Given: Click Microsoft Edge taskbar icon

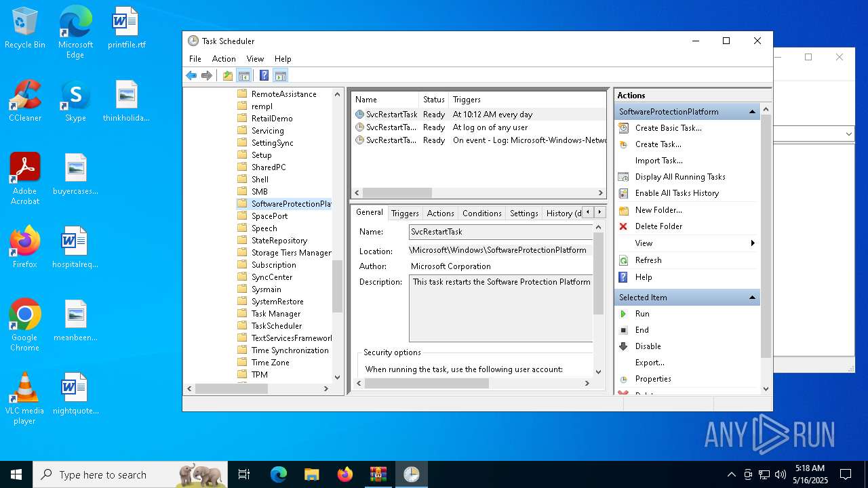Looking at the screenshot, I should tap(279, 474).
